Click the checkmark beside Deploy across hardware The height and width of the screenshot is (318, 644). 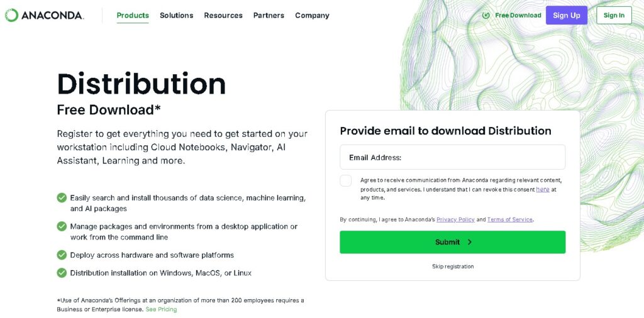tap(62, 255)
